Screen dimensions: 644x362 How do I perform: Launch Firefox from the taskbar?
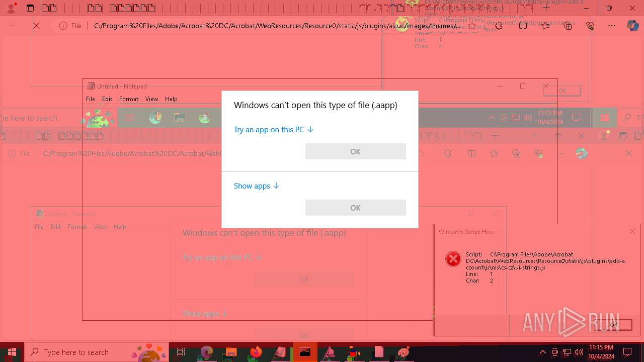click(x=256, y=352)
